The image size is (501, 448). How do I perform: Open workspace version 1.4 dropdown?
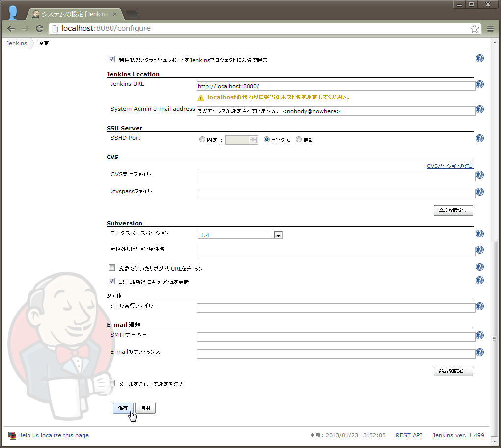(240, 235)
